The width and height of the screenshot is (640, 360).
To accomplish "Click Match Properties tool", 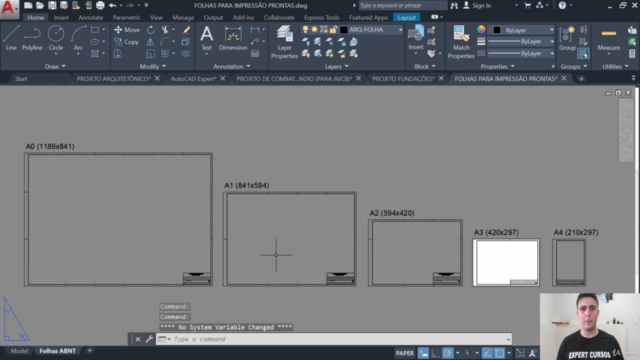I will pos(461,42).
